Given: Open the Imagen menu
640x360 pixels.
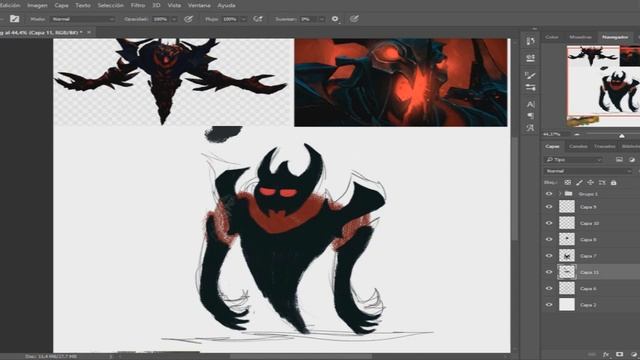Looking at the screenshot, I should click(37, 5).
